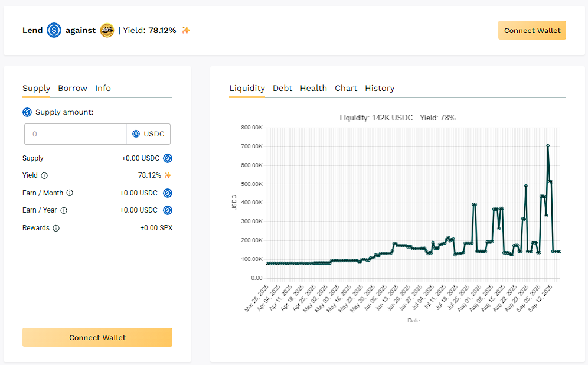Image resolution: width=588 pixels, height=365 pixels.
Task: Click sparkle icon next to 78.12% yield row
Action: click(x=168, y=175)
